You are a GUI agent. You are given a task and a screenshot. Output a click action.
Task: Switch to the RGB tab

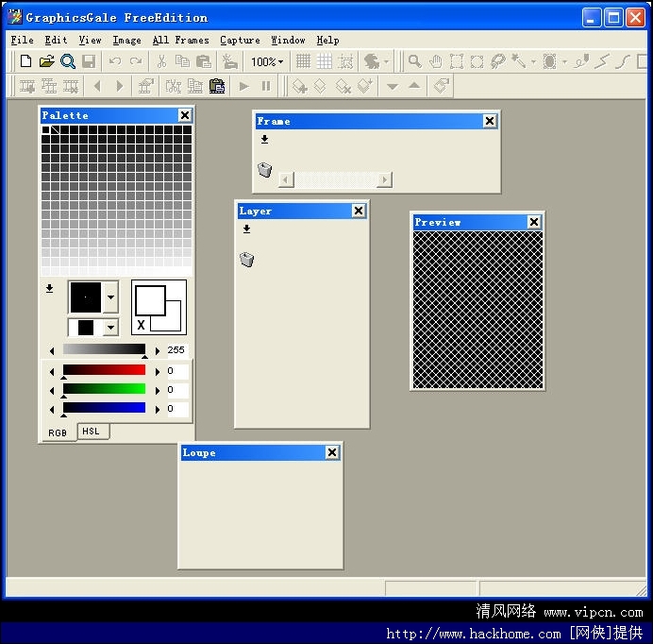click(x=58, y=432)
